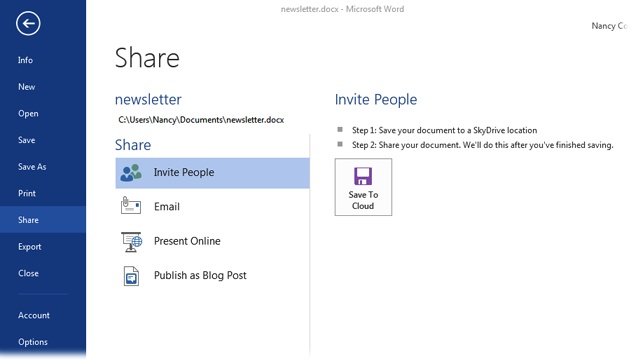This screenshot has width=631, height=361.
Task: Click the Step 2 share instruction text
Action: (483, 145)
